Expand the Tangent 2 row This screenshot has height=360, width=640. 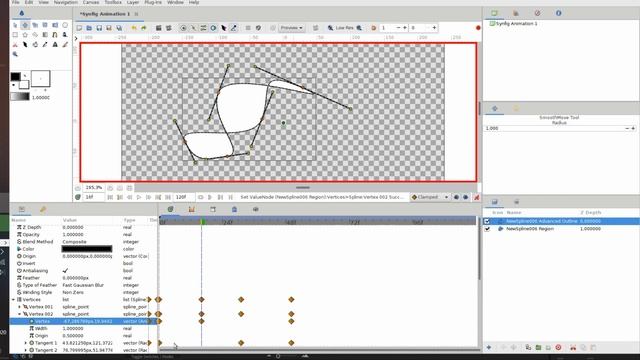coord(26,350)
